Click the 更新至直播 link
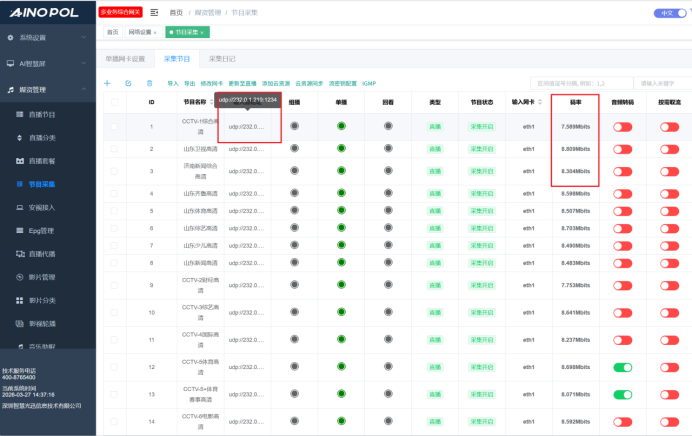 click(241, 83)
